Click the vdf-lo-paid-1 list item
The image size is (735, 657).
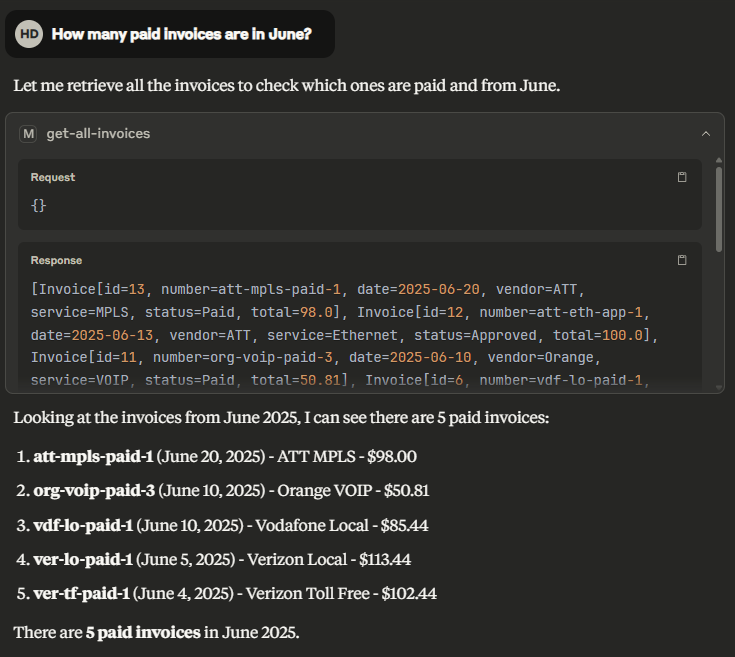click(x=222, y=525)
